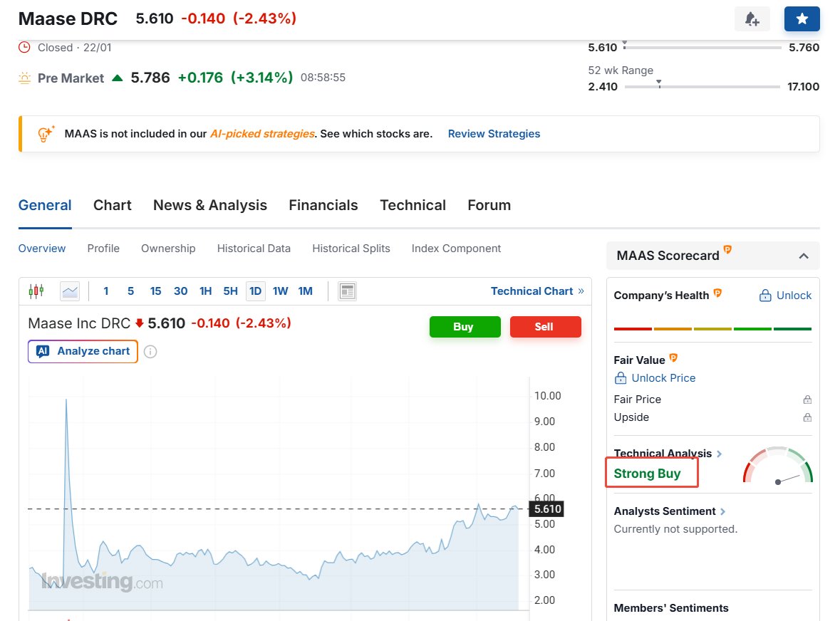Select the Overview sub-tab
The height and width of the screenshot is (621, 840).
click(42, 249)
